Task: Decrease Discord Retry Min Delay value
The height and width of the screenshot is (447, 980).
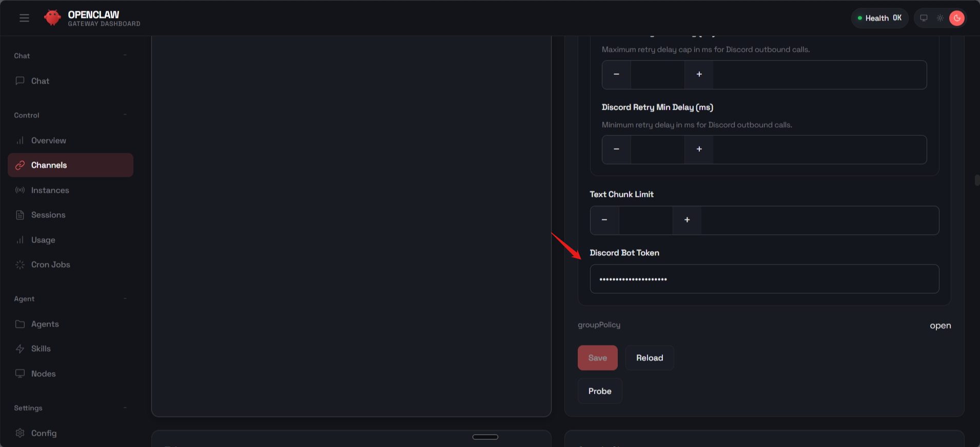Action: tap(616, 149)
